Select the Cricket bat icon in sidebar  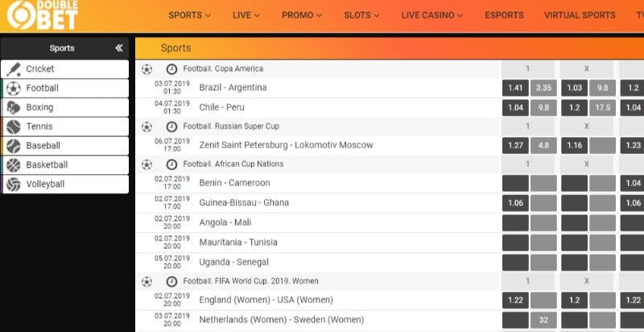(14, 69)
